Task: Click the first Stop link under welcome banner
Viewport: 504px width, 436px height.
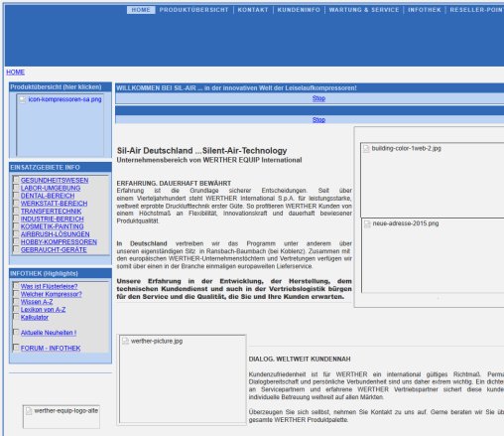Action: point(318,98)
